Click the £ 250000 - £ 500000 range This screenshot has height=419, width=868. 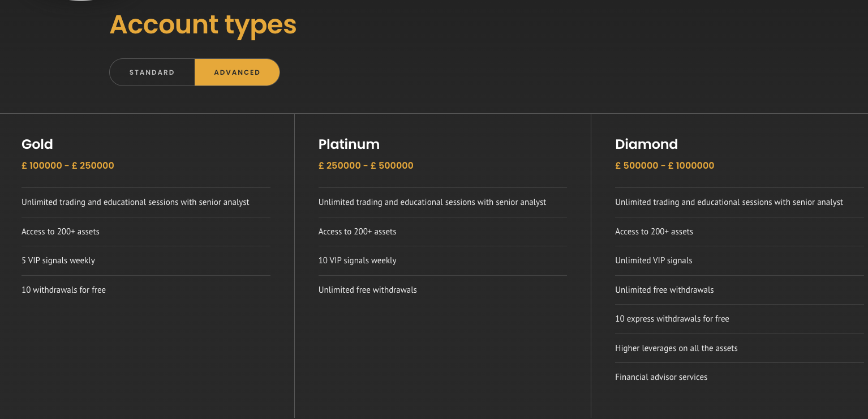[x=366, y=166]
